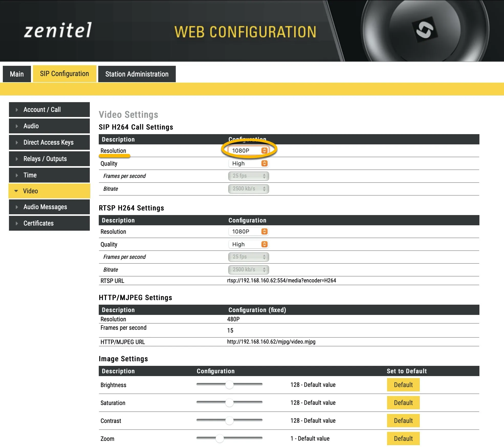The width and height of the screenshot is (504, 447).
Task: Open the SIP H264 Quality dropdown
Action: pos(248,163)
